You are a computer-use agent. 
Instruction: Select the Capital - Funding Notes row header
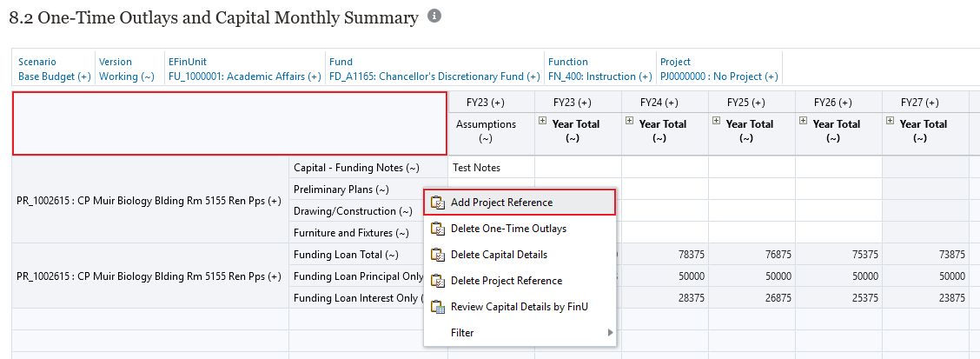pyautogui.click(x=356, y=167)
